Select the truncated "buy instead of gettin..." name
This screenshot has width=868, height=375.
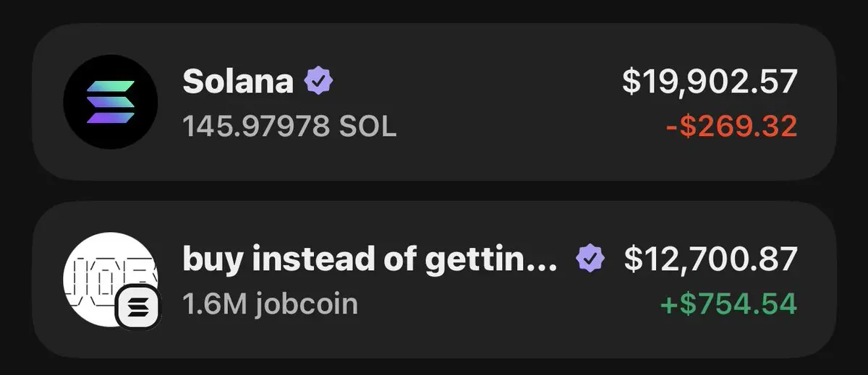pyautogui.click(x=370, y=259)
